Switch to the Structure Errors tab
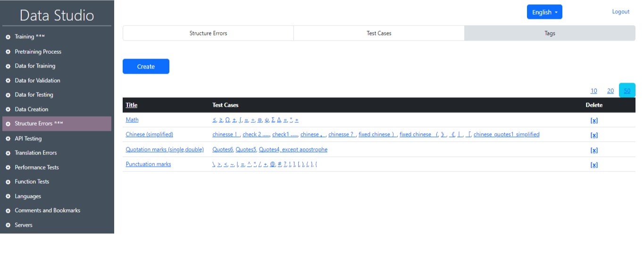The image size is (644, 264). tap(208, 33)
